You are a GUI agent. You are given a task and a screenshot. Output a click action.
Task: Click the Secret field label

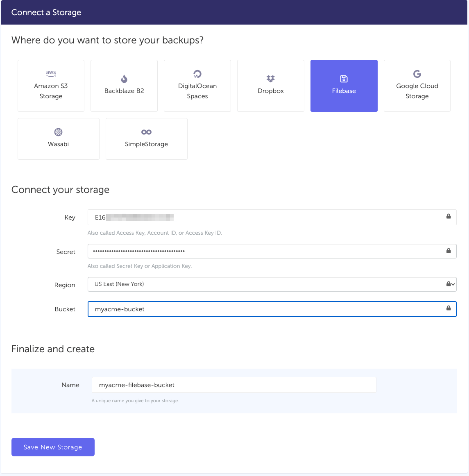click(66, 252)
